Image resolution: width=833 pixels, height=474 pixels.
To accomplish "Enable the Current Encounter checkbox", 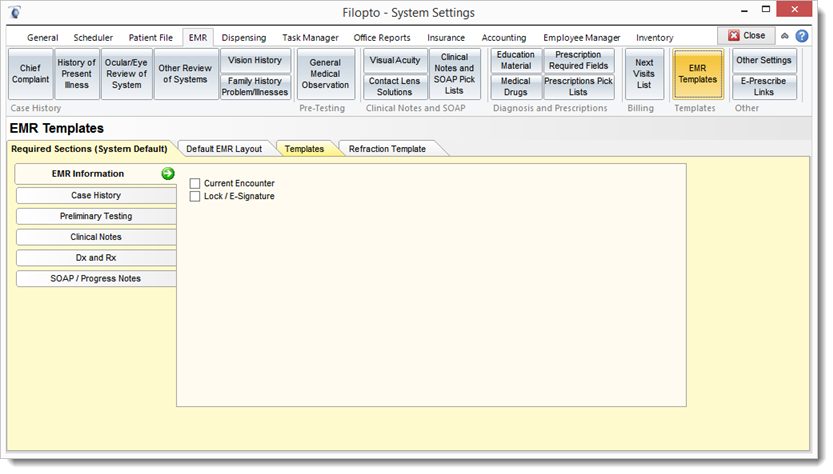I will click(x=195, y=183).
